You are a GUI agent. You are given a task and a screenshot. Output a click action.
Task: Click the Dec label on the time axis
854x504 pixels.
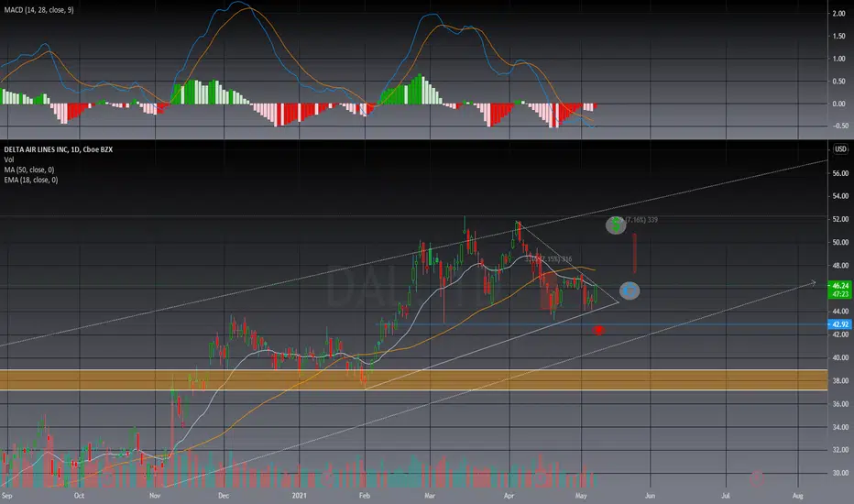click(x=224, y=496)
